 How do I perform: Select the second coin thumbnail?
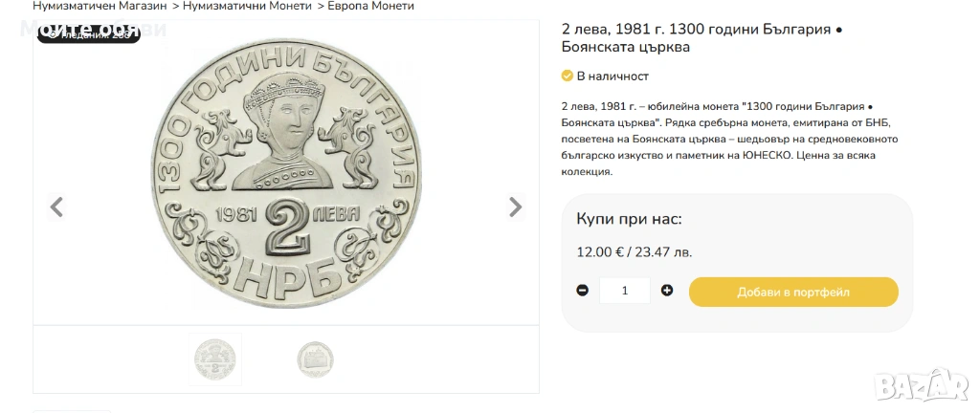(315, 359)
